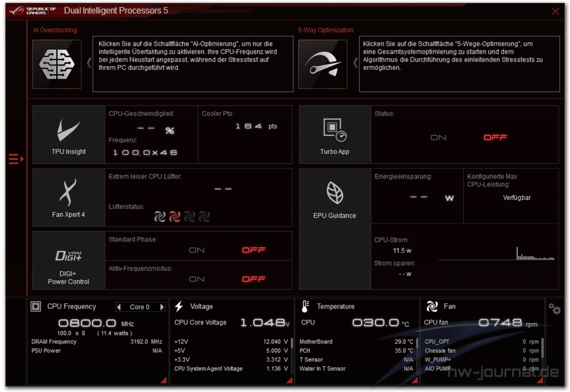This screenshot has width=570, height=392.
Task: Select next core with right arrow
Action: point(161,307)
